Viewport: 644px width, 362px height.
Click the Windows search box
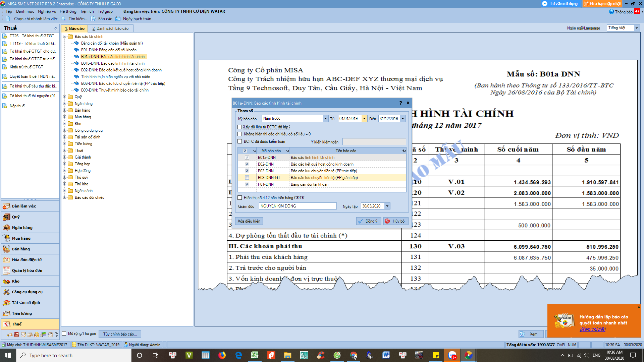(74, 355)
